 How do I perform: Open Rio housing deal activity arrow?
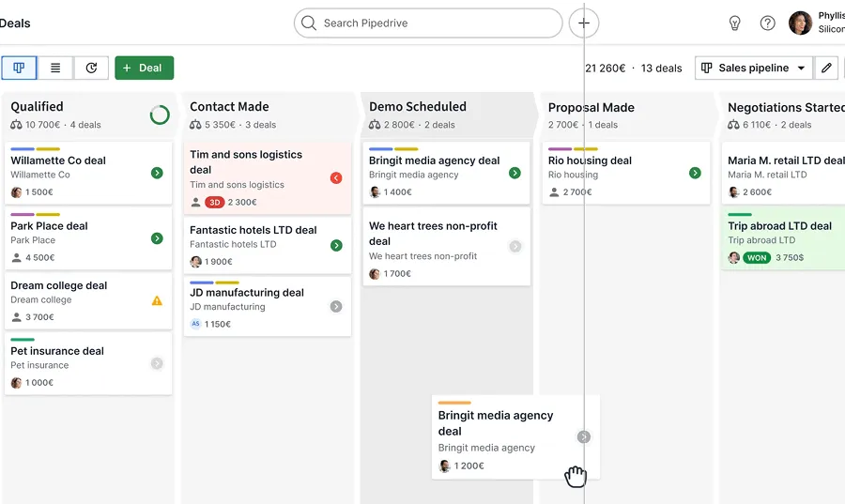(x=695, y=173)
